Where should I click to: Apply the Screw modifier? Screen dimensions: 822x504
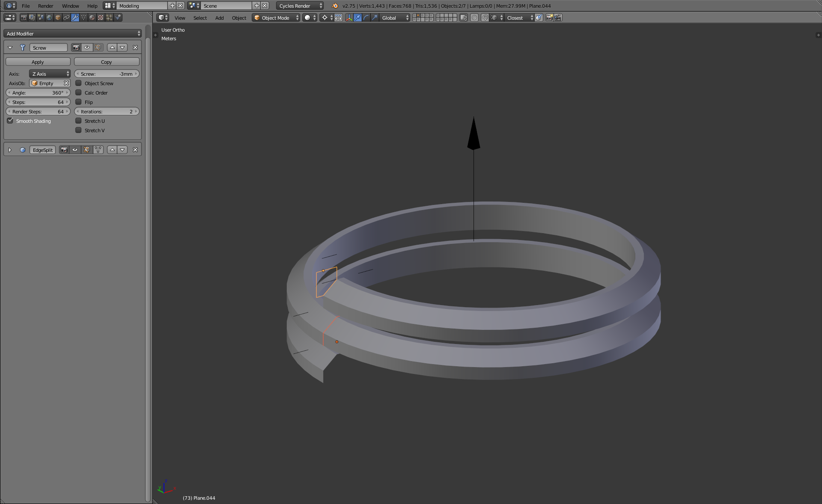tap(38, 62)
